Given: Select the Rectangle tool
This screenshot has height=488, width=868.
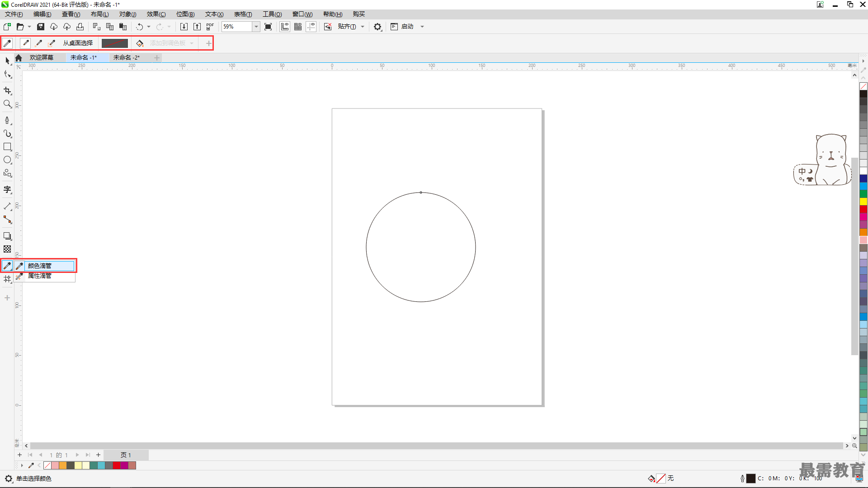Looking at the screenshot, I should tap(7, 147).
